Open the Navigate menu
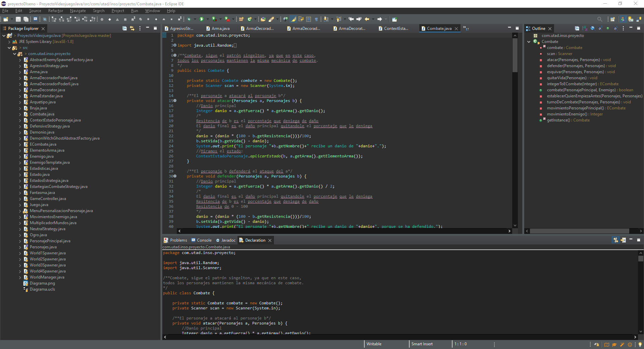The height and width of the screenshot is (349, 644). point(78,11)
